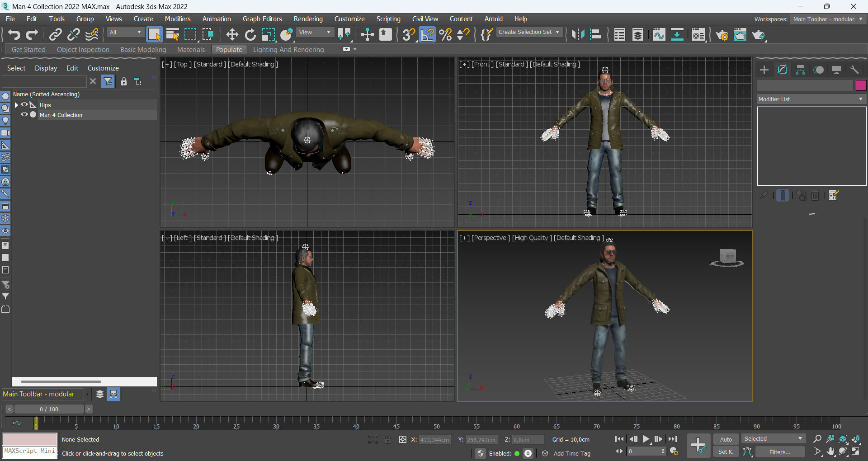Open the Modifiers menu
The height and width of the screenshot is (461, 868).
(178, 19)
